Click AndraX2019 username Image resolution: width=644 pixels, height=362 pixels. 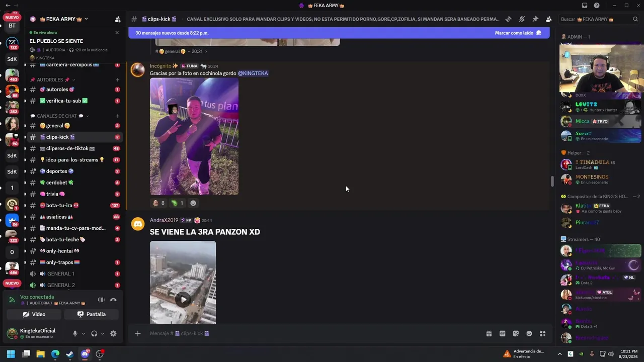click(164, 220)
